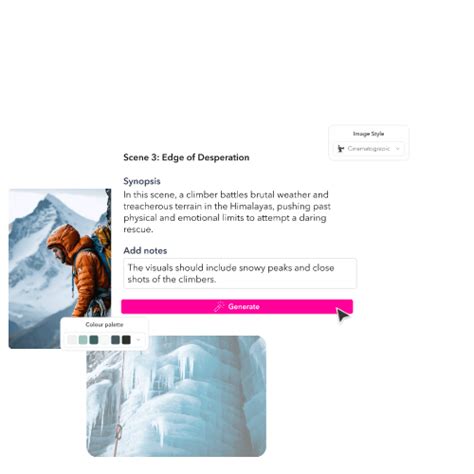Click the Add notes label
This screenshot has height=474, width=474.
click(145, 251)
